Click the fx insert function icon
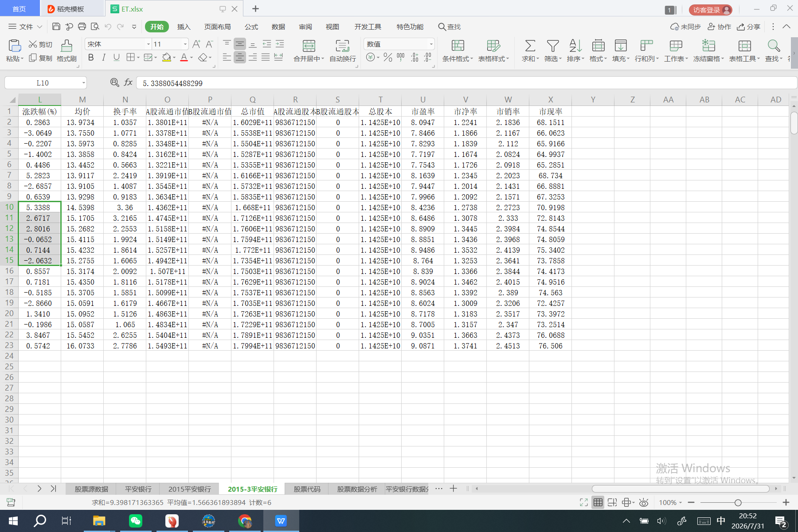The width and height of the screenshot is (798, 532). click(x=128, y=82)
